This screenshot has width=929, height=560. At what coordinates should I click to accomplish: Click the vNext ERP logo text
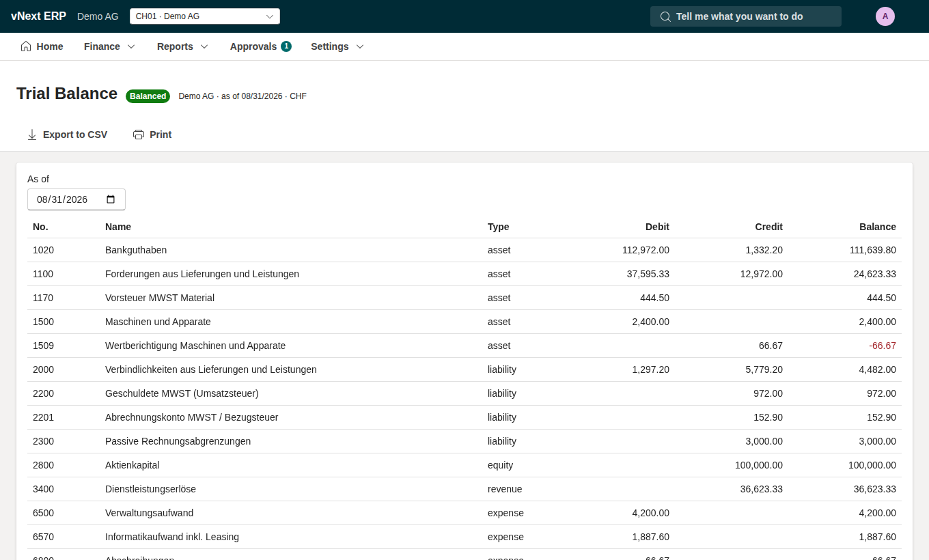(x=38, y=16)
